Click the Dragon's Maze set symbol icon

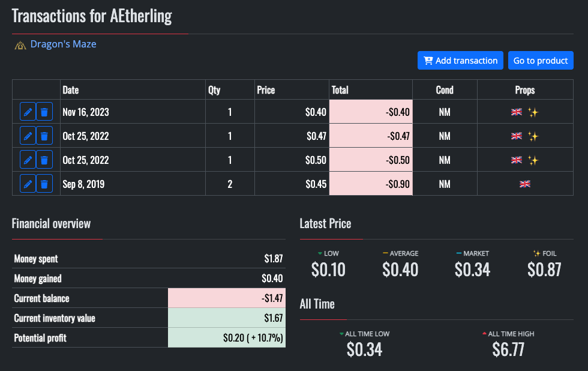[20, 44]
